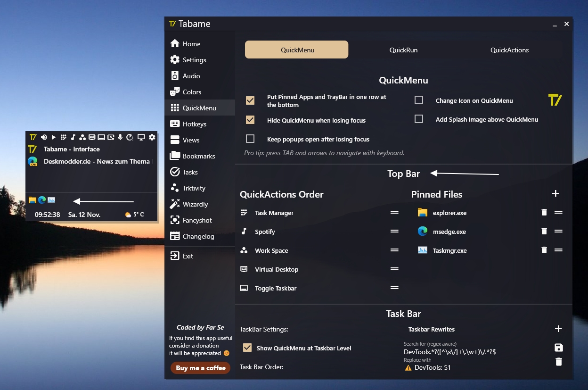This screenshot has width=588, height=390.
Task: Add a new Taskbar Rewrite with plus icon
Action: [558, 329]
